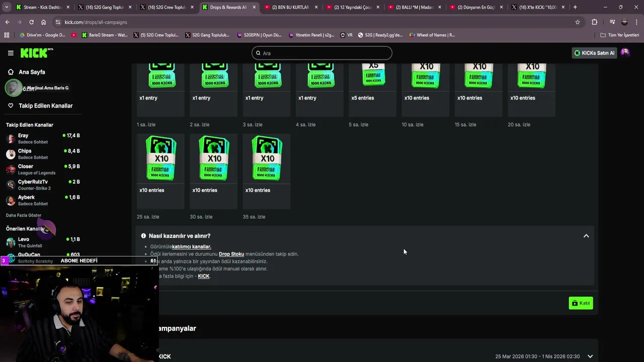Go to browser home page
The height and width of the screenshot is (362, 644).
tap(43, 22)
